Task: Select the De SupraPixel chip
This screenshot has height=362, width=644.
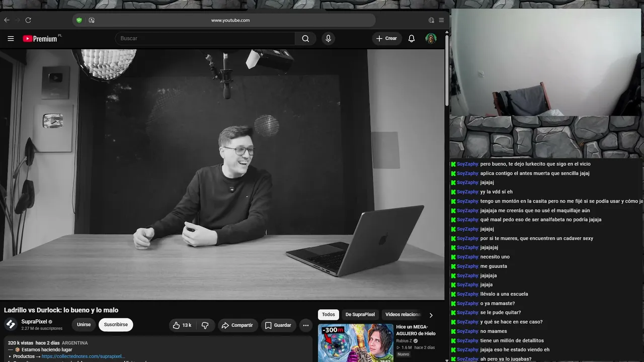Action: [360, 315]
